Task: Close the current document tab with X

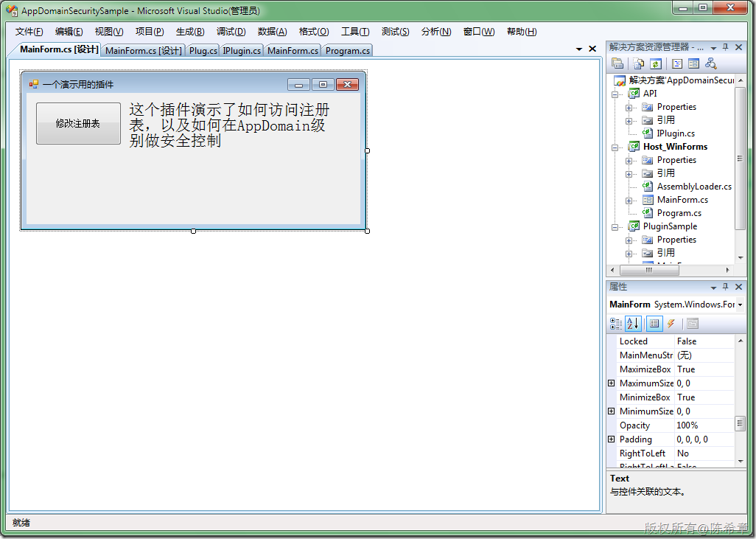Action: point(592,49)
